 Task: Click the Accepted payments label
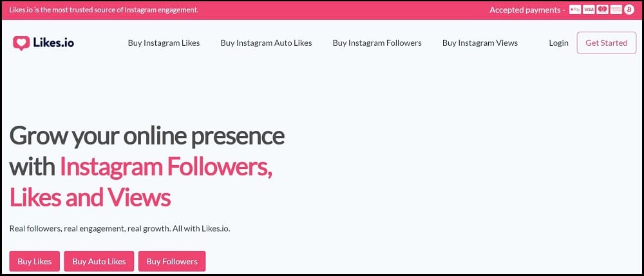(527, 10)
